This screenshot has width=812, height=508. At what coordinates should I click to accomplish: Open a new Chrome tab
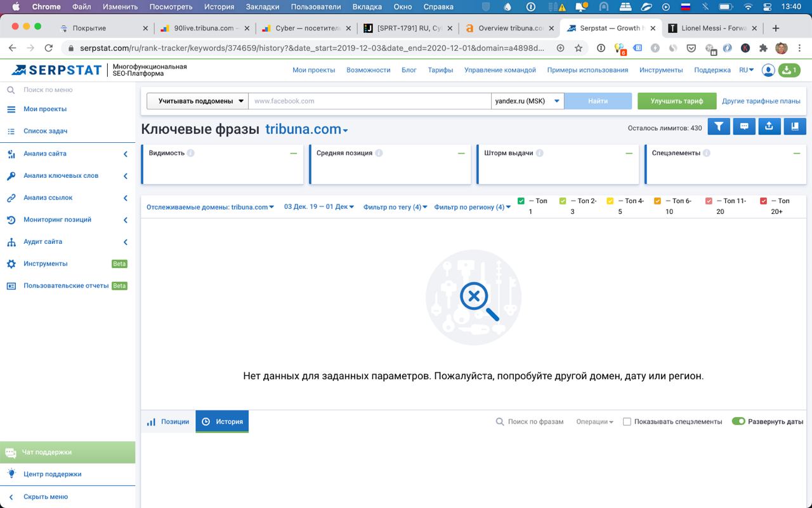point(775,28)
